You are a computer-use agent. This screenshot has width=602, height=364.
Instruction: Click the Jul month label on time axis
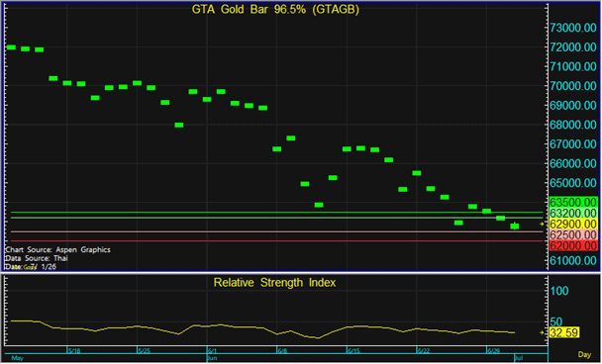pyautogui.click(x=518, y=358)
